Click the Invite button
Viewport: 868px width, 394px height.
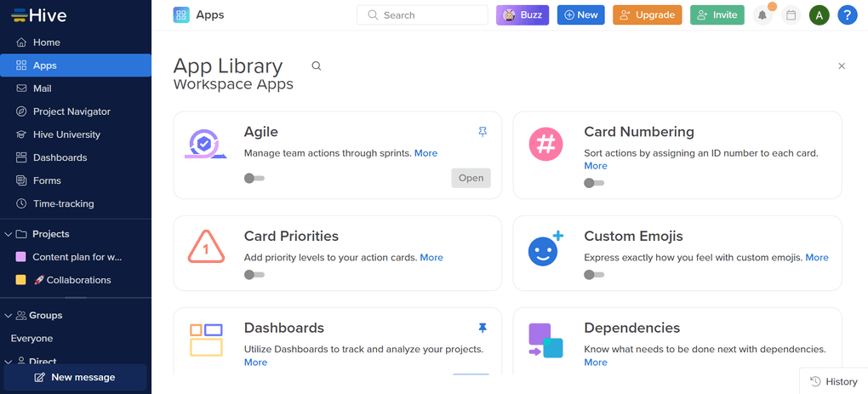(717, 15)
